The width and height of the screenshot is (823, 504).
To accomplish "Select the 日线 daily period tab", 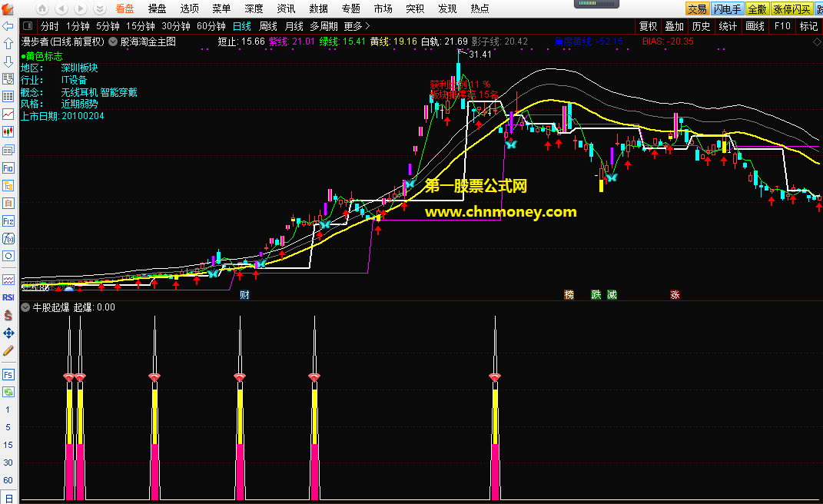I will [242, 26].
